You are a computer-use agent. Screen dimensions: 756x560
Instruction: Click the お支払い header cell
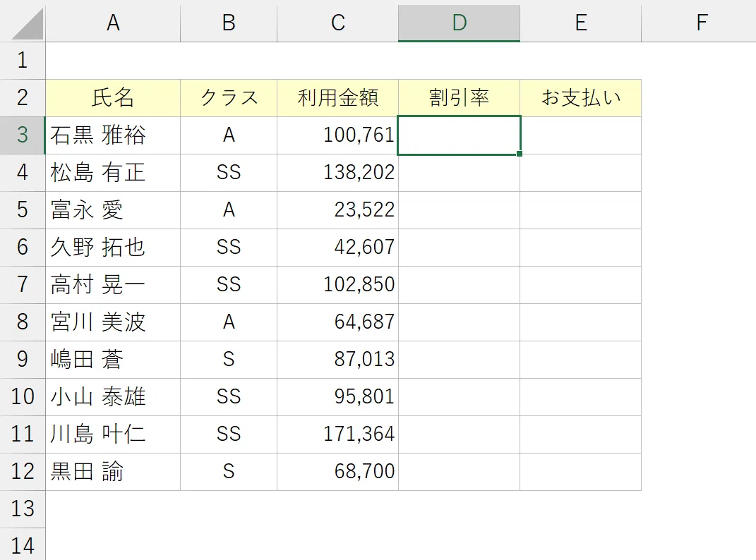tap(580, 98)
